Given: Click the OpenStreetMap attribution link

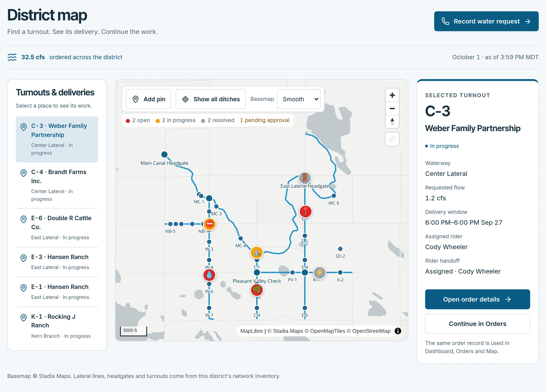Looking at the screenshot, I should (371, 331).
